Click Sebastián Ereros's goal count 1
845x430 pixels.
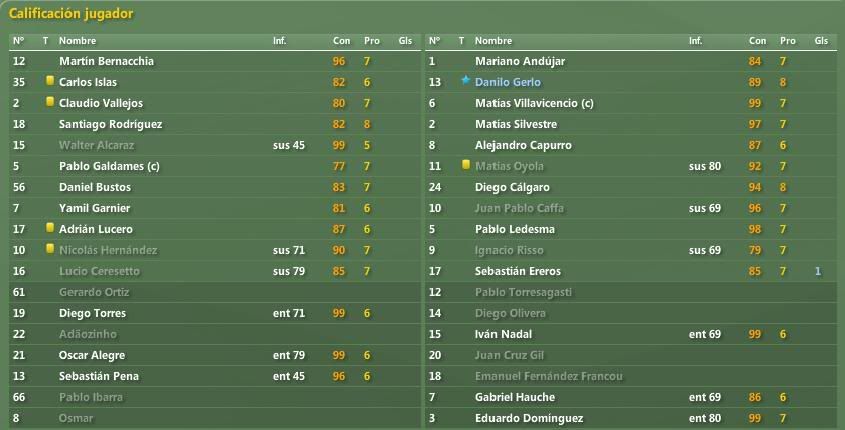point(818,271)
